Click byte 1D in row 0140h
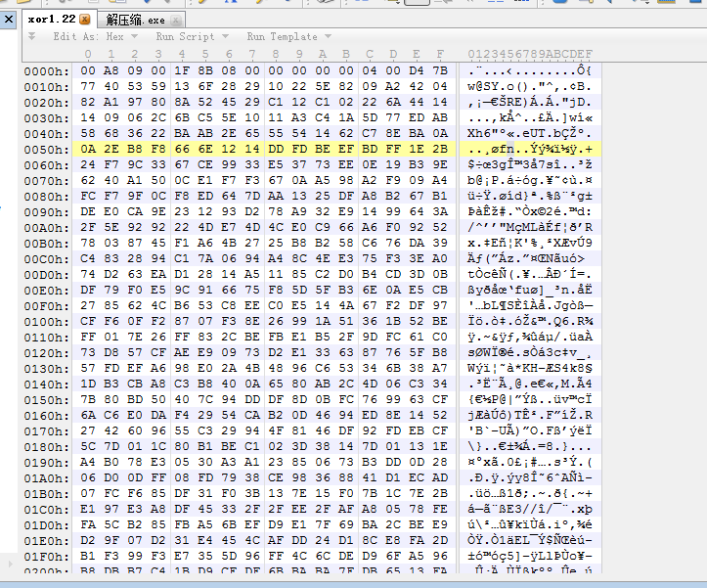 click(88, 384)
